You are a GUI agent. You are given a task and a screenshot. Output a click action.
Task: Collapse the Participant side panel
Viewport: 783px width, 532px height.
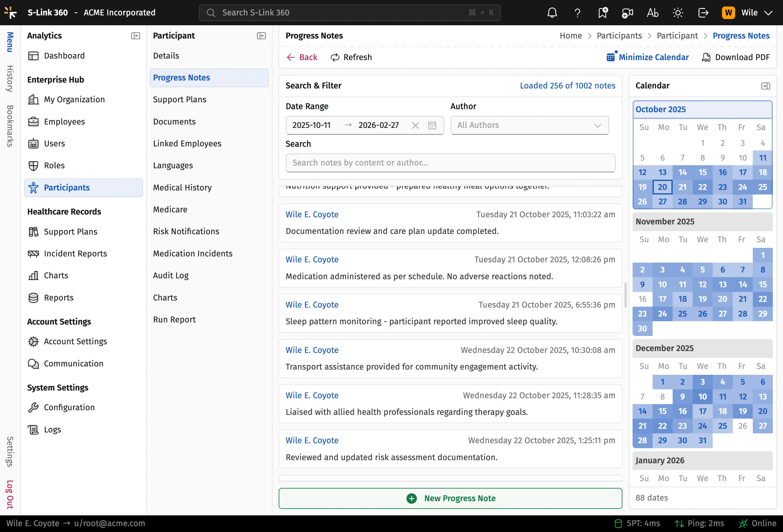point(261,36)
